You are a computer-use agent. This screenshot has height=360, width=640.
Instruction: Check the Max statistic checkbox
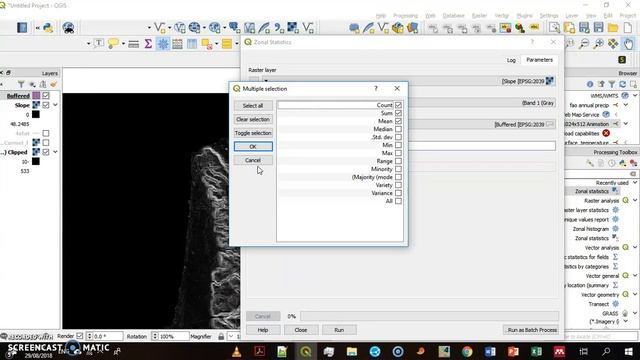[x=398, y=153]
